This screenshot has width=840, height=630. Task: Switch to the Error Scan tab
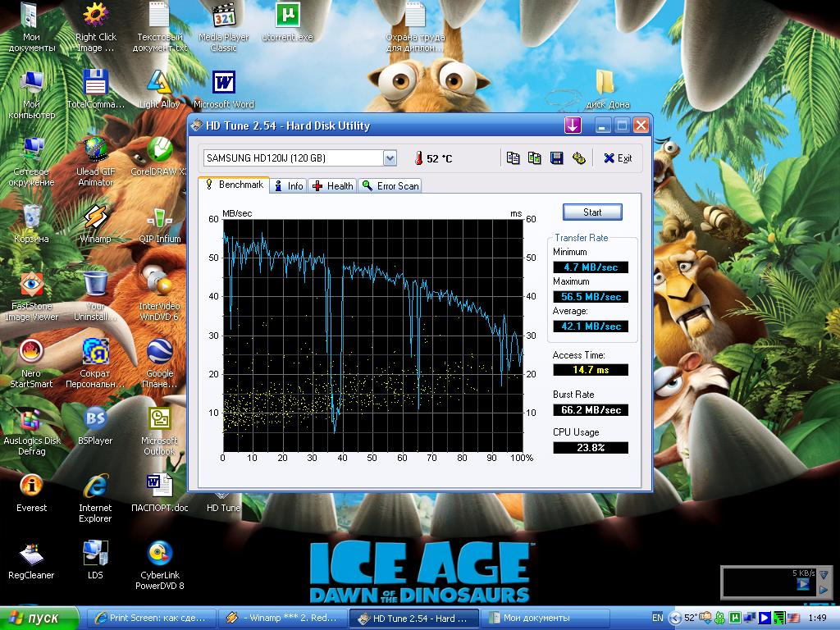(390, 186)
